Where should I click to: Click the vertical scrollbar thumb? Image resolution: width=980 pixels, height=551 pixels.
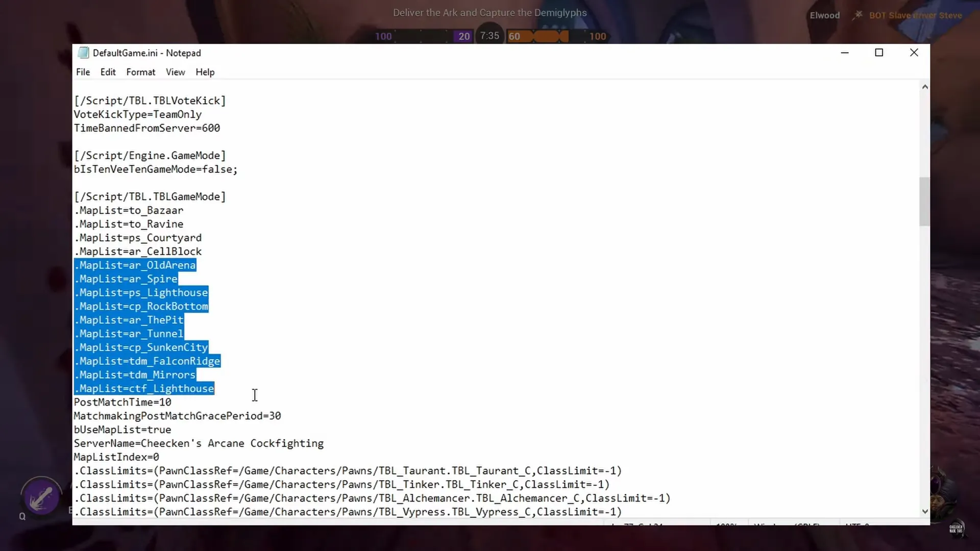(x=924, y=202)
